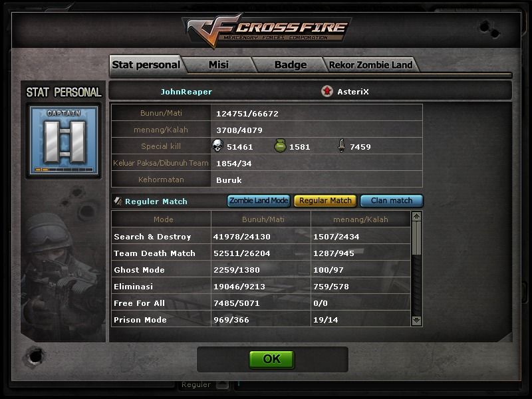The height and width of the screenshot is (399, 532).
Task: Click the scroll down arrow in mode list
Action: click(x=417, y=321)
